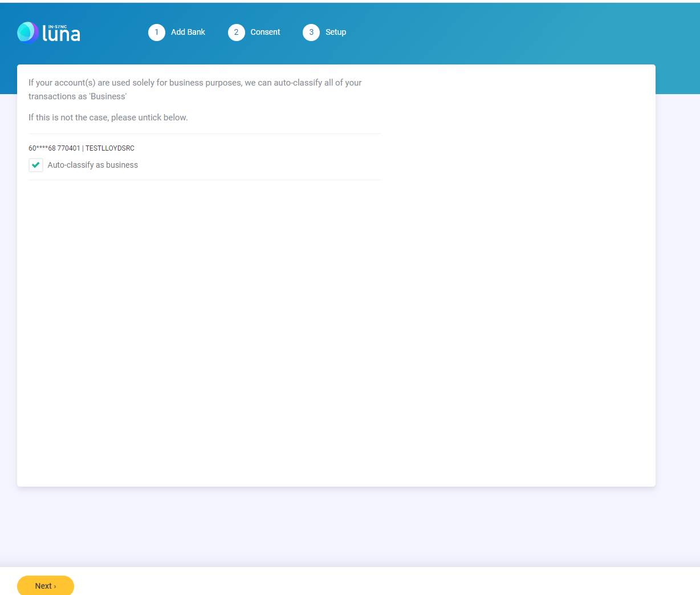Click the step 2 circle icon
The image size is (700, 595).
237,33
